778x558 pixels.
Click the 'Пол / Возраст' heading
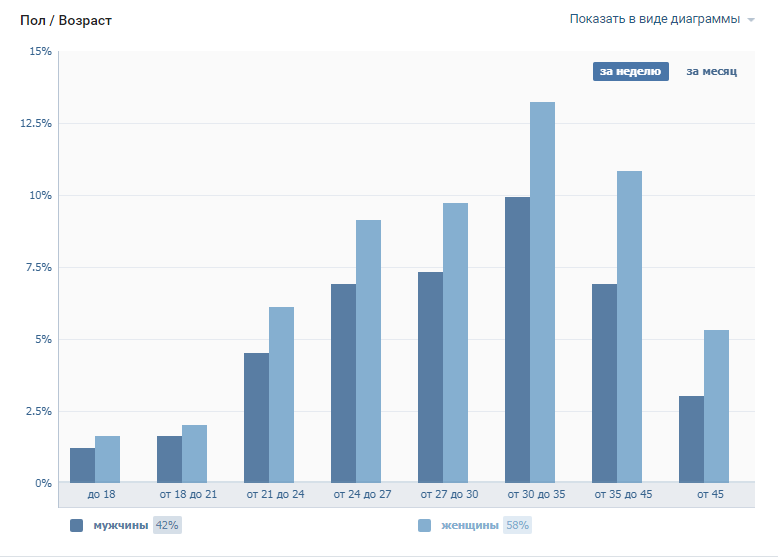[66, 20]
